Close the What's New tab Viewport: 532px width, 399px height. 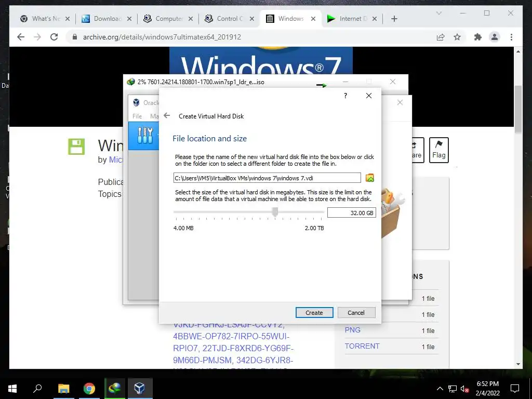click(68, 19)
